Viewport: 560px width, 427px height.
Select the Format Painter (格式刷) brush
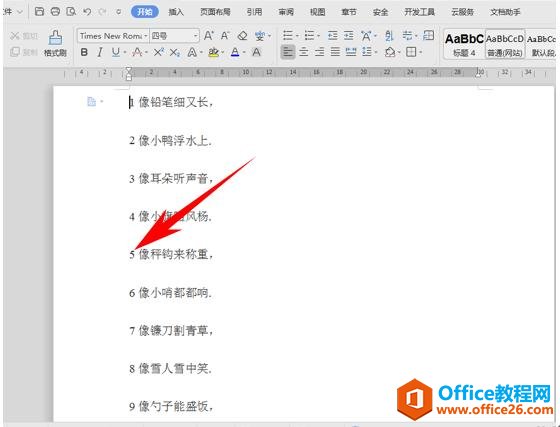pyautogui.click(x=55, y=44)
